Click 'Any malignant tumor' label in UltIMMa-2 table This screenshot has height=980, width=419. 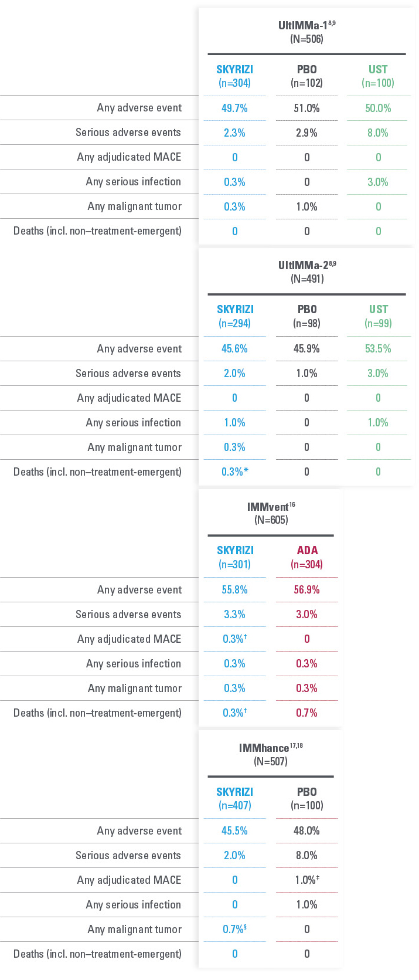tap(135, 447)
